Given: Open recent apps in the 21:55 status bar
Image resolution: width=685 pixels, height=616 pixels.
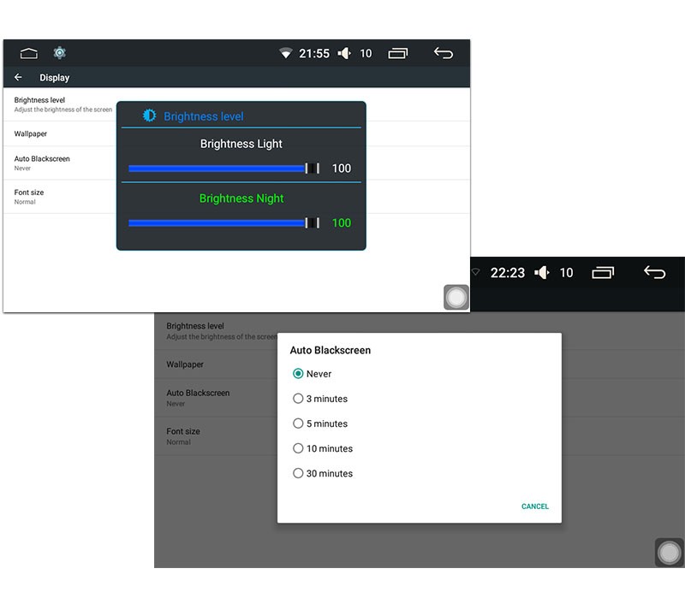Looking at the screenshot, I should click(398, 54).
